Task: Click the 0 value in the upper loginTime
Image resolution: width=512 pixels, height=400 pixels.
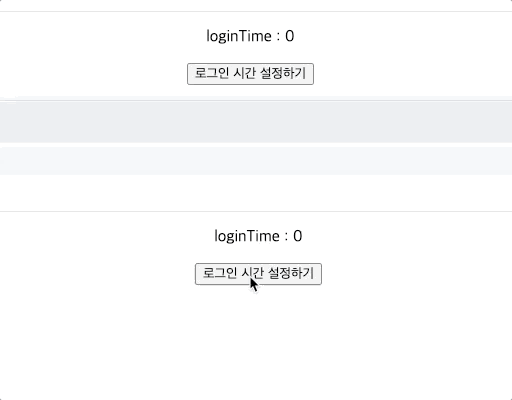Action: coord(290,36)
